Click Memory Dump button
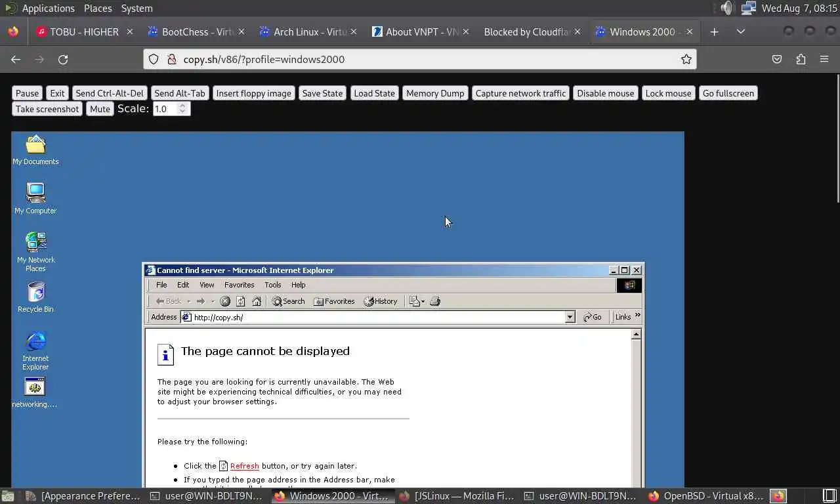This screenshot has height=504, width=840. coord(435,93)
